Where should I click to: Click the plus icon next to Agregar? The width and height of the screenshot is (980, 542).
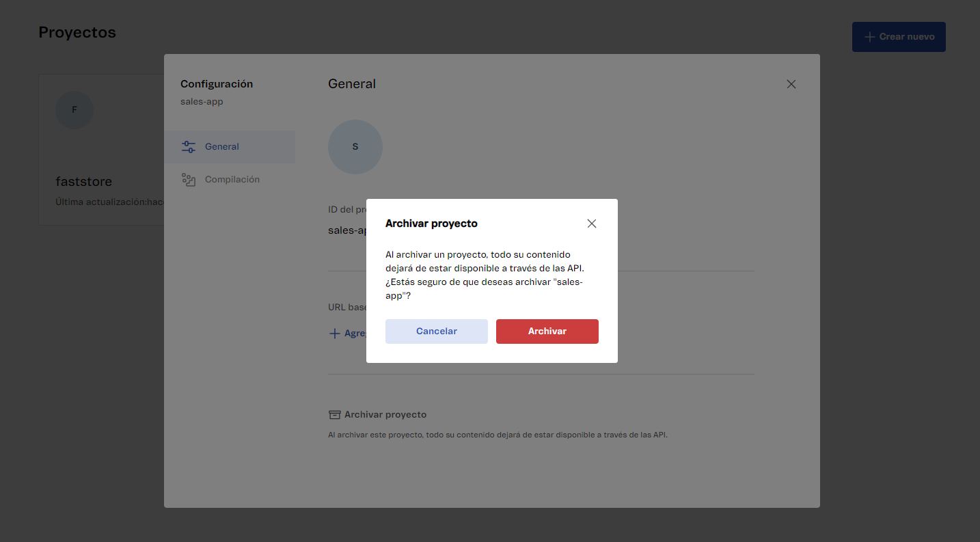tap(334, 333)
